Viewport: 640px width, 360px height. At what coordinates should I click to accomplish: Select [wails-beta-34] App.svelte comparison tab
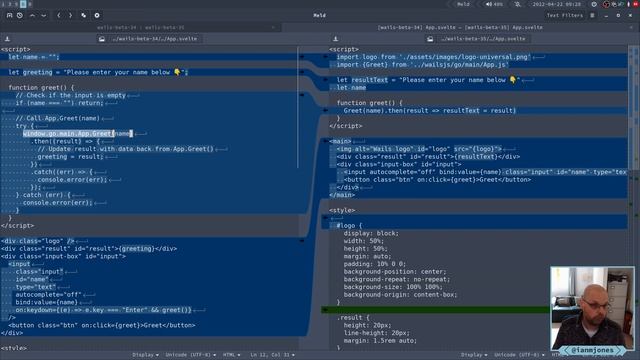[460, 27]
